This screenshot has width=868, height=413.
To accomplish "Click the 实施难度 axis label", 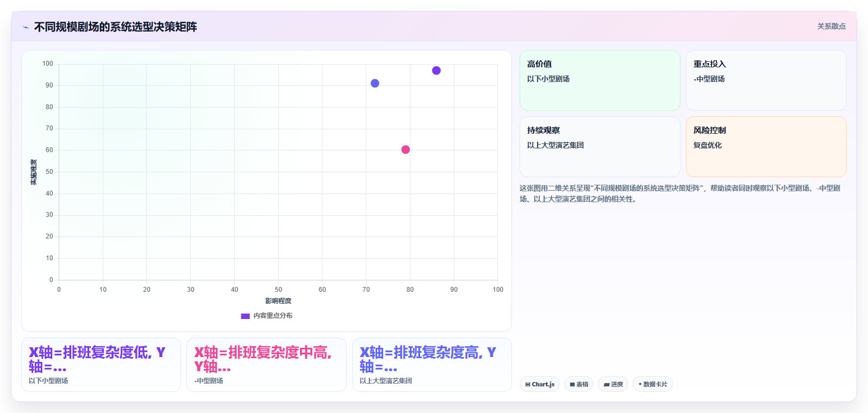I will coord(34,172).
